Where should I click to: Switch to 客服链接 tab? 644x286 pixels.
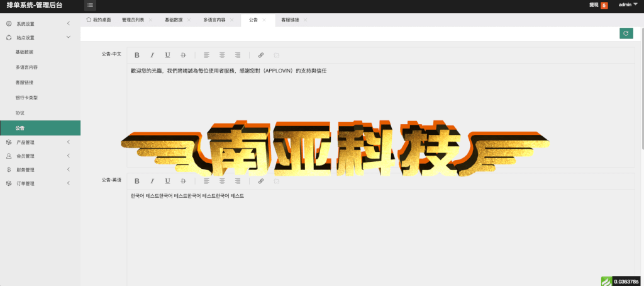tap(290, 20)
